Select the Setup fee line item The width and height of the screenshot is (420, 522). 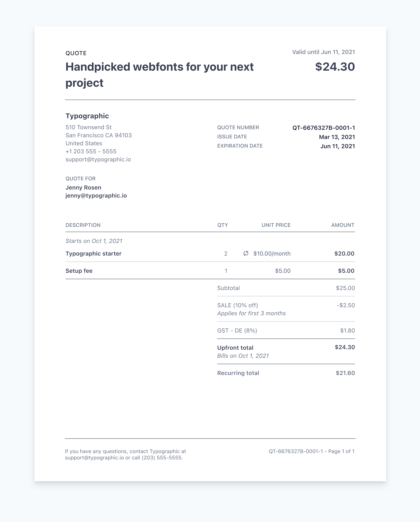210,271
